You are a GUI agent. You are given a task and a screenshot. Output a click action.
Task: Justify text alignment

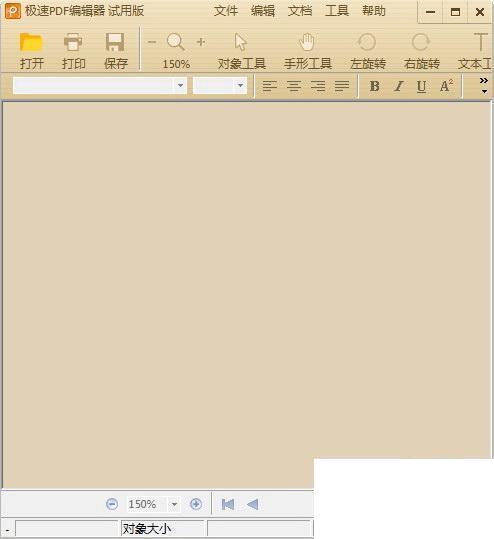coord(342,86)
